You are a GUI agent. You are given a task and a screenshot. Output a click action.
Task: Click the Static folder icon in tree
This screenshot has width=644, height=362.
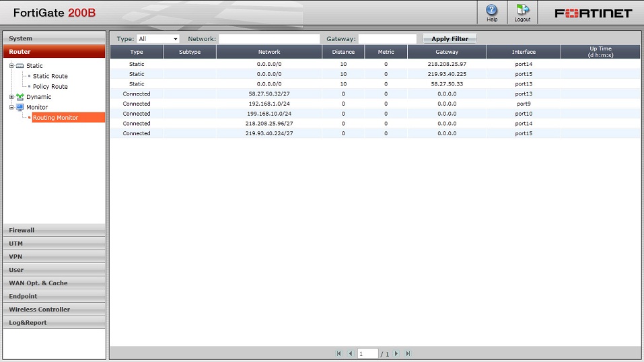coord(20,66)
